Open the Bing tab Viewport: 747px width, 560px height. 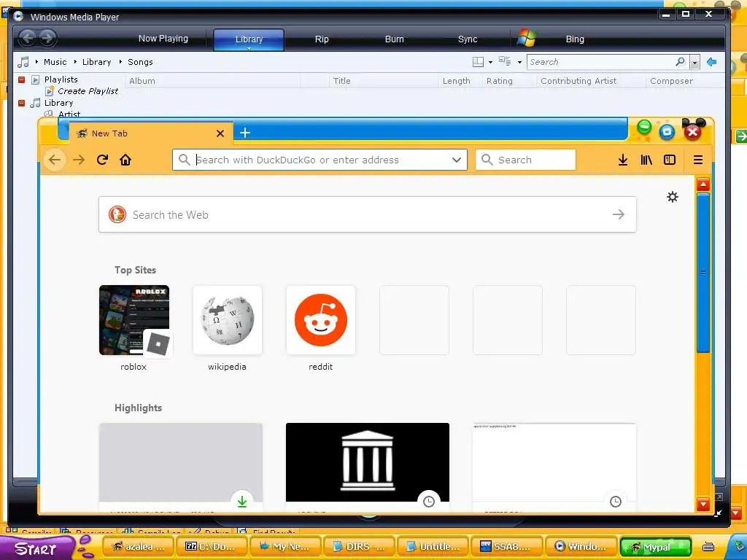pyautogui.click(x=575, y=39)
